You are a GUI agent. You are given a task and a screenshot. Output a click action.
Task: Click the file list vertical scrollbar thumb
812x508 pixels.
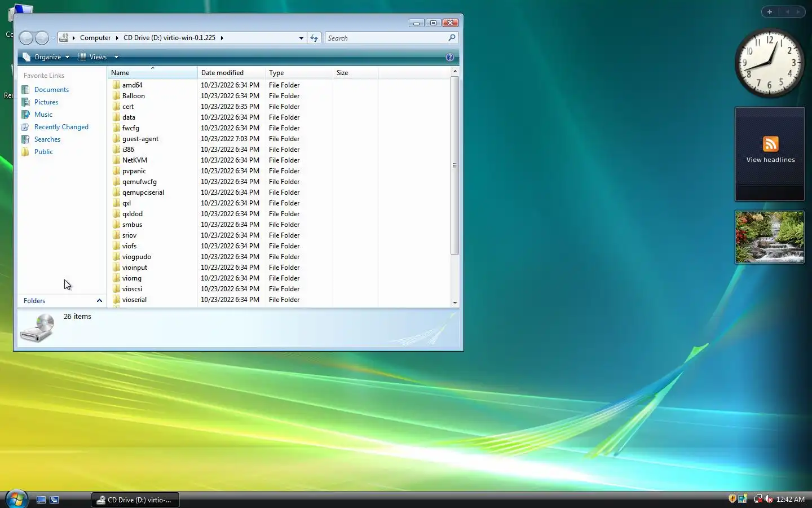tap(454, 165)
